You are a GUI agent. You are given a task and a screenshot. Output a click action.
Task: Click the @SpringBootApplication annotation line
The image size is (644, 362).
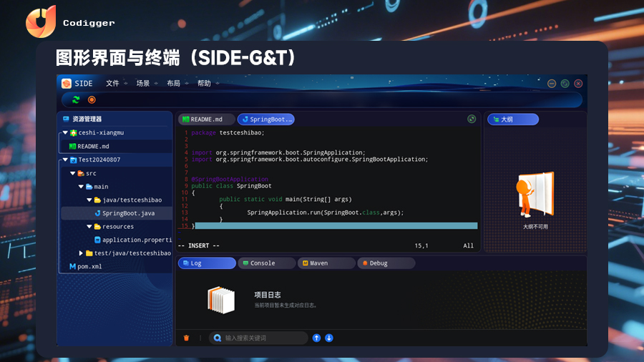pos(230,179)
